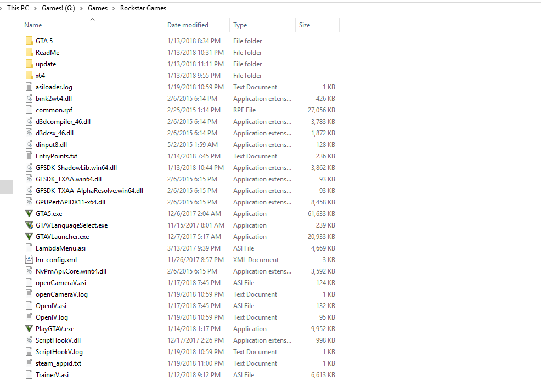Navigate to Games! (G:) in breadcrumb
Viewport: 541px width, 392px height.
coord(58,8)
